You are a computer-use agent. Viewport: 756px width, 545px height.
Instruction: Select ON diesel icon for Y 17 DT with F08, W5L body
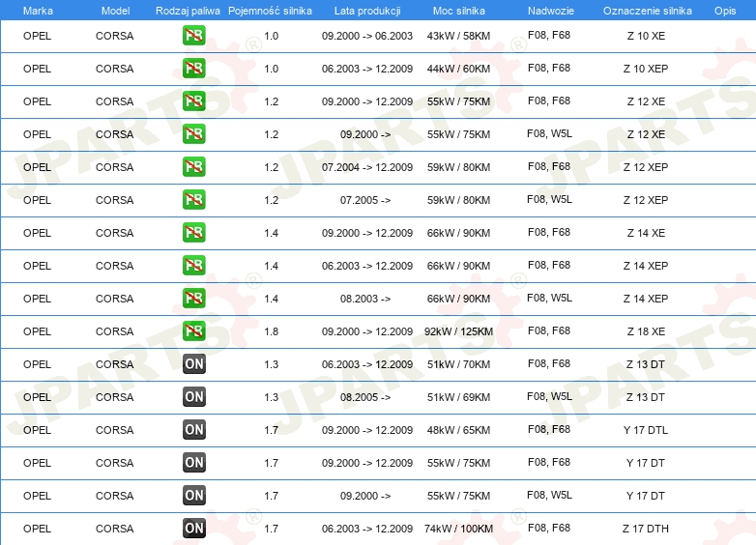[x=193, y=495]
